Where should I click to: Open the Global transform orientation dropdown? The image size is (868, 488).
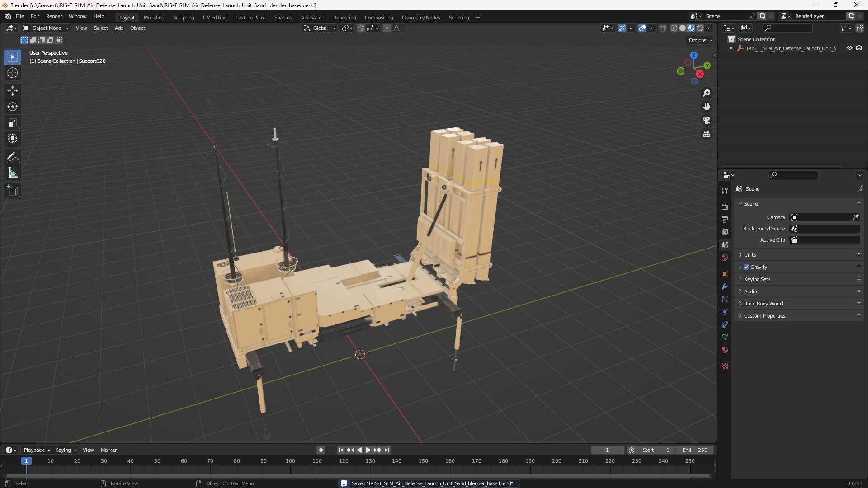[320, 28]
